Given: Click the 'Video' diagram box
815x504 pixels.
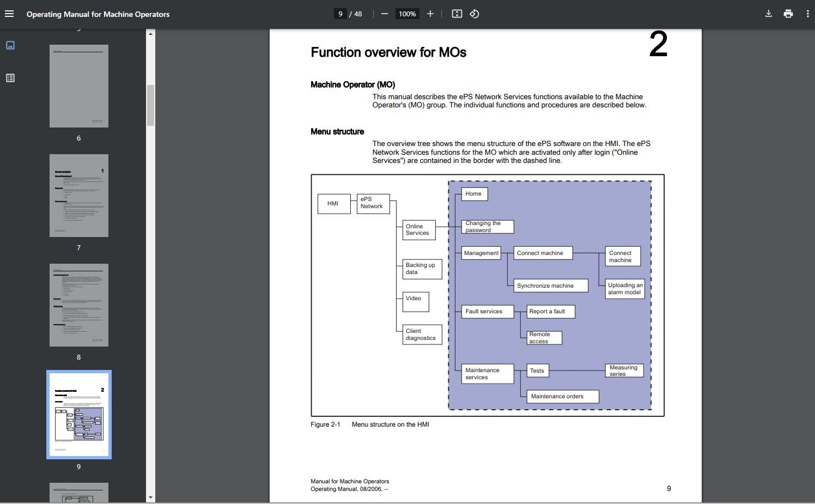Looking at the screenshot, I should coord(416,302).
